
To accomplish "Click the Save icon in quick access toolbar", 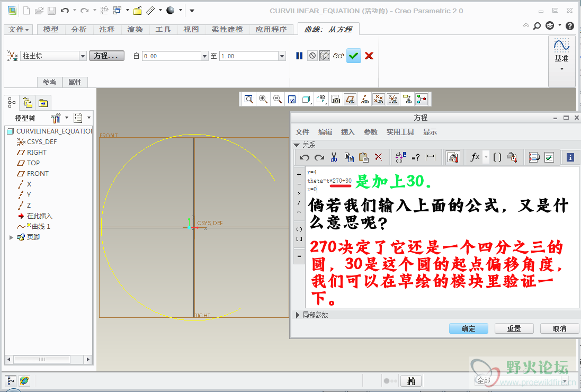I will point(51,11).
